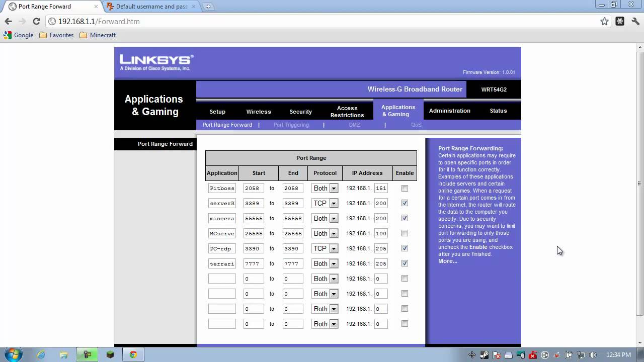Click the page vertical scrollbar
This screenshot has width=644, height=362.
640,184
